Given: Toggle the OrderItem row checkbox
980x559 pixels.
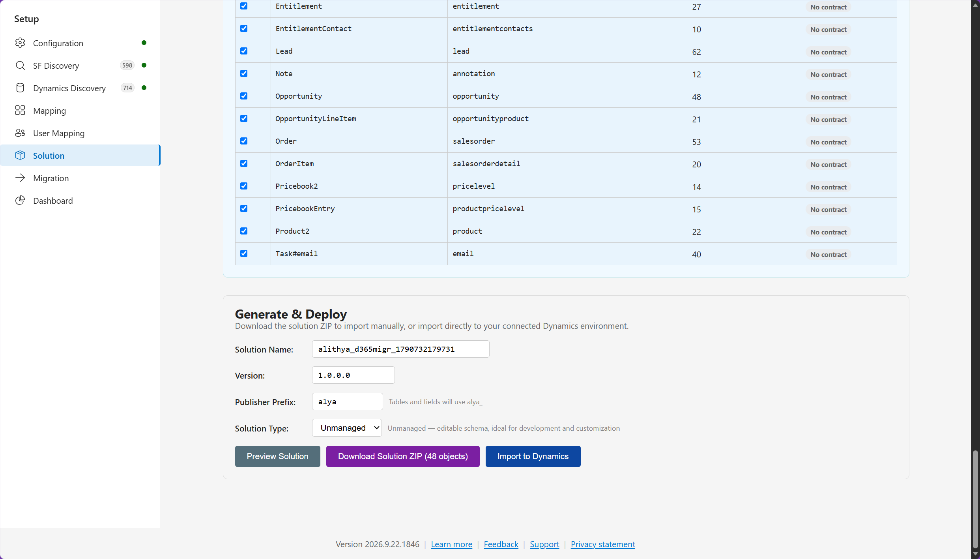Looking at the screenshot, I should [x=244, y=163].
